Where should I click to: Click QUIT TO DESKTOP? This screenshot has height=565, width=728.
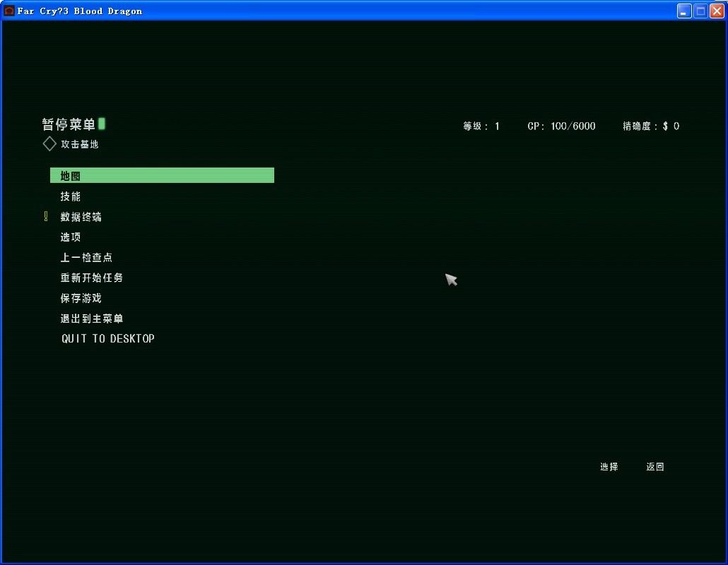107,338
